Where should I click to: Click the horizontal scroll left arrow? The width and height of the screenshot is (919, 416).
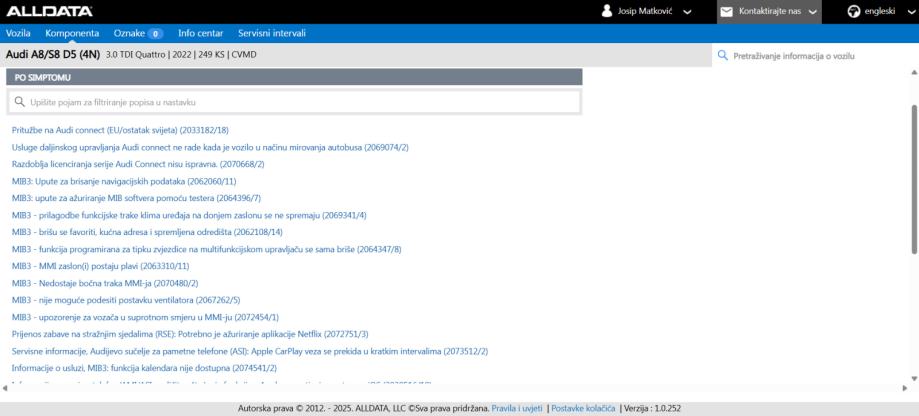[x=5, y=388]
